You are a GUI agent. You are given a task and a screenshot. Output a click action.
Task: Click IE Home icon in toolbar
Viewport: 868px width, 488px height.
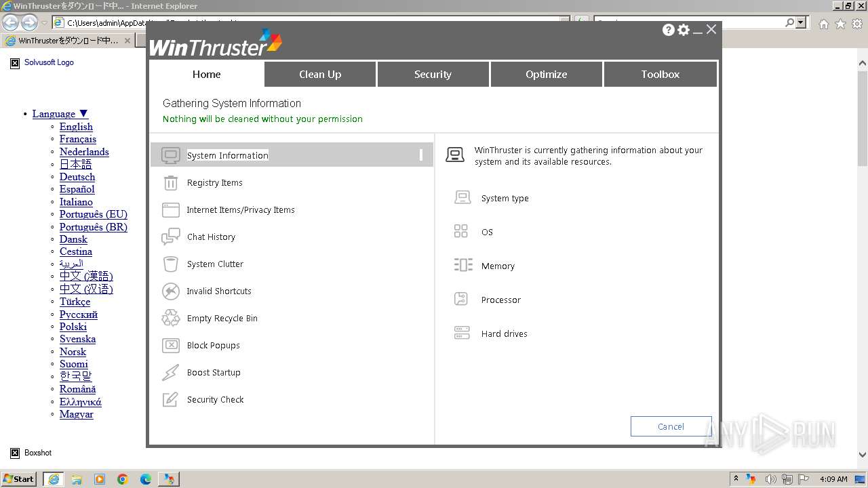coord(823,24)
